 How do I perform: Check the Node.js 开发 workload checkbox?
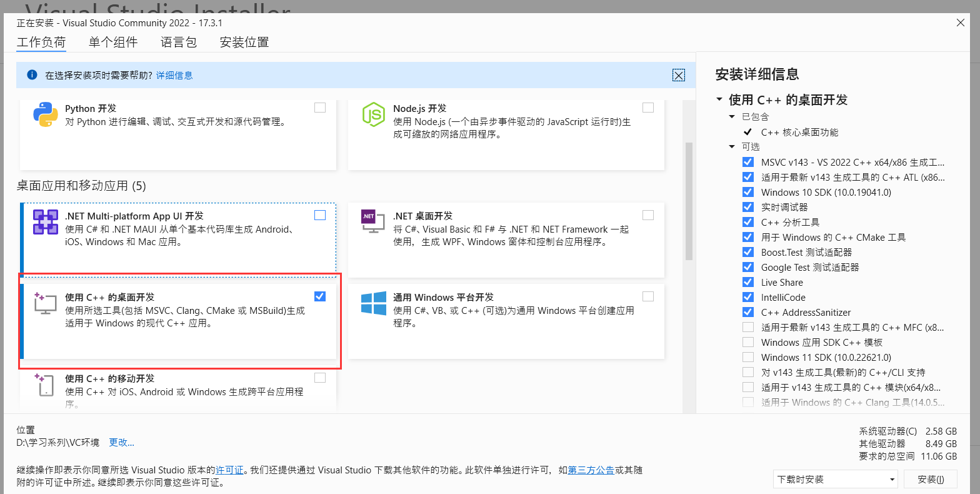648,108
